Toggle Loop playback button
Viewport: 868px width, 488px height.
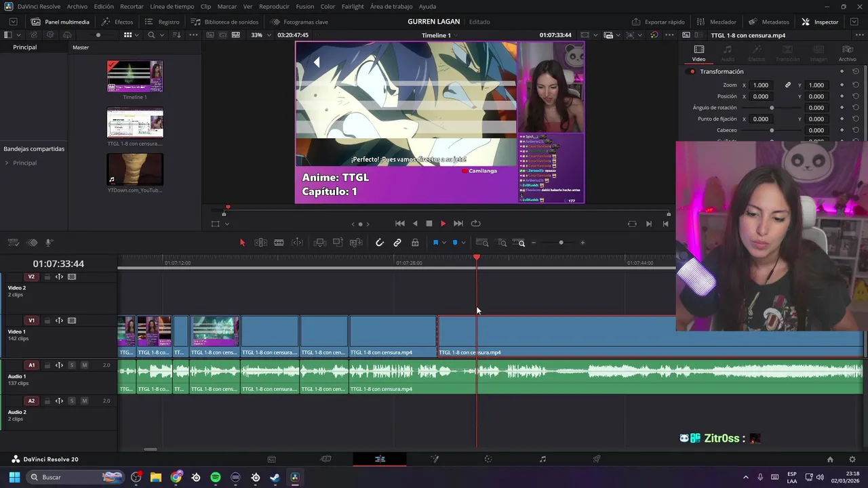coord(476,224)
